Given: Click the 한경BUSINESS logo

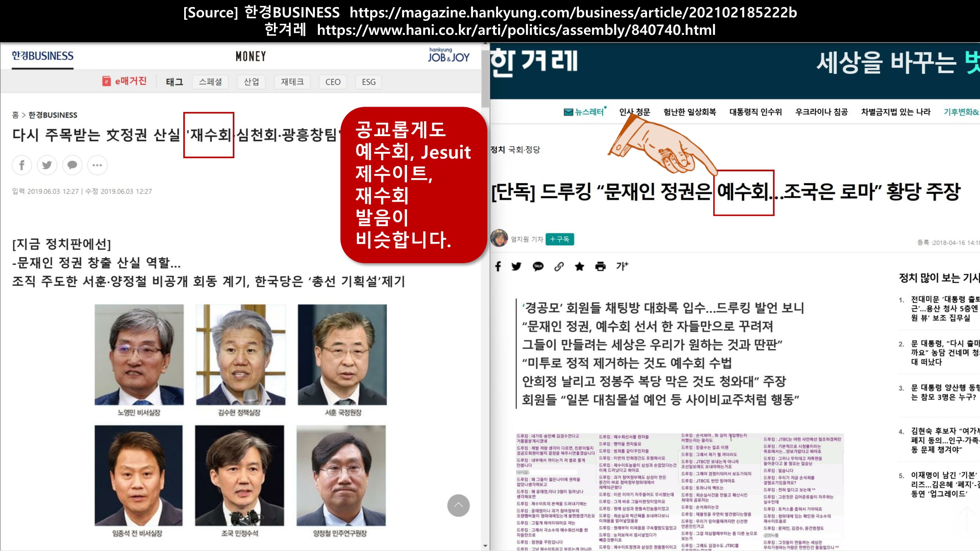Looking at the screenshot, I should tap(43, 56).
